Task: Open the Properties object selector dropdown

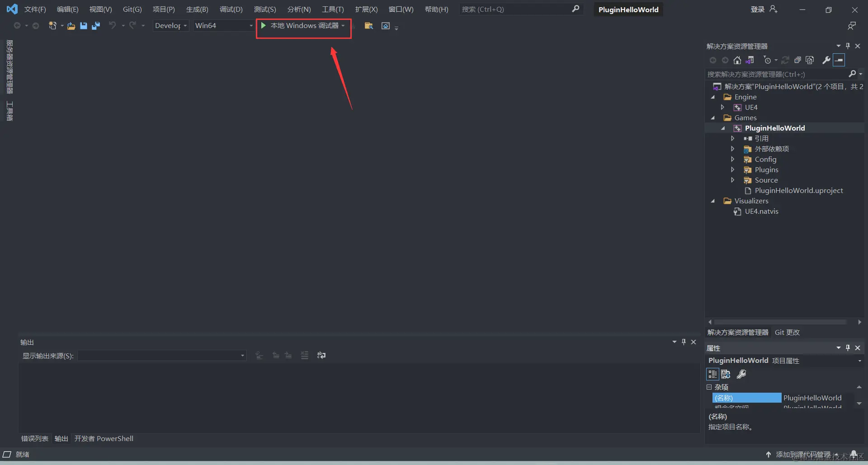Action: pos(859,361)
